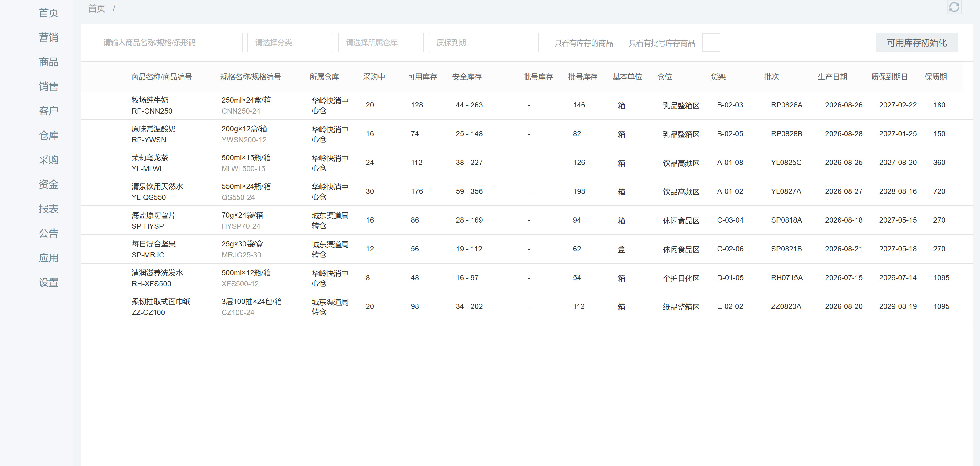Click spec code CNN250-24

click(241, 111)
